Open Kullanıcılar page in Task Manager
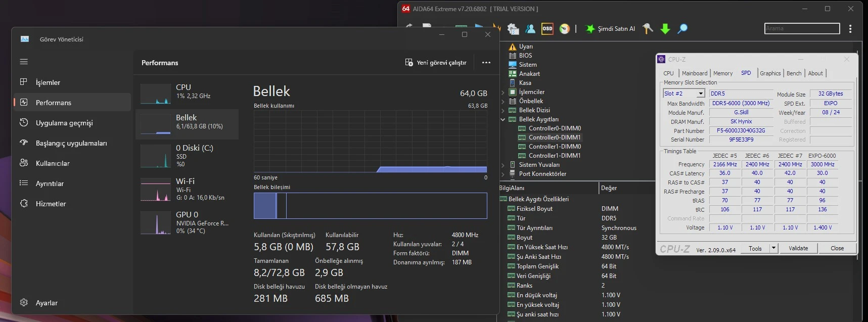868x322 pixels. click(72, 163)
